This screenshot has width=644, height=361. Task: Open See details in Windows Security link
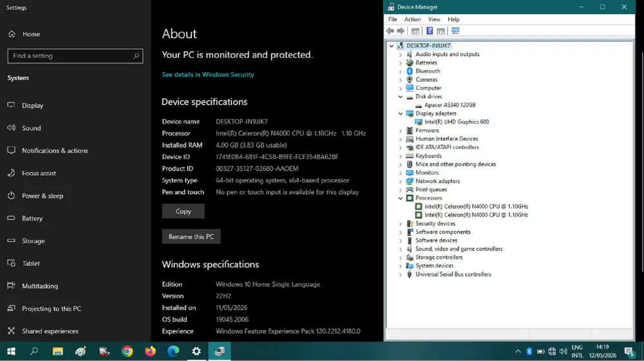pyautogui.click(x=208, y=75)
